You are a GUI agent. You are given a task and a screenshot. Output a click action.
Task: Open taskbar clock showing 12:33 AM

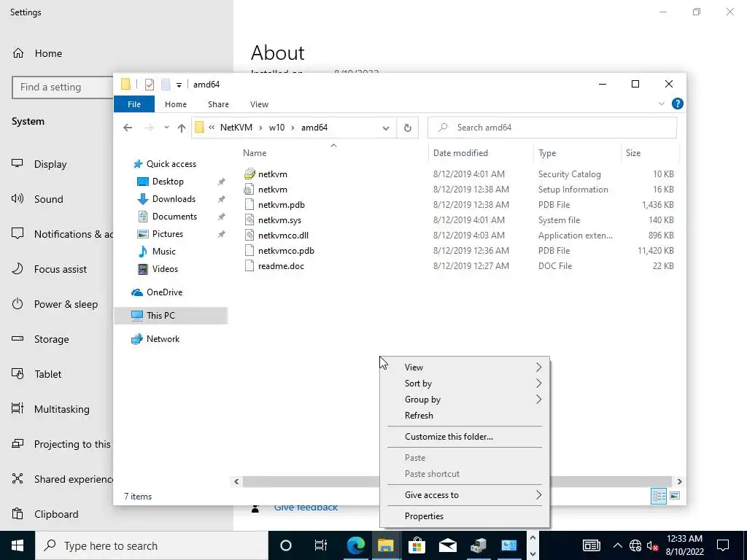click(684, 545)
